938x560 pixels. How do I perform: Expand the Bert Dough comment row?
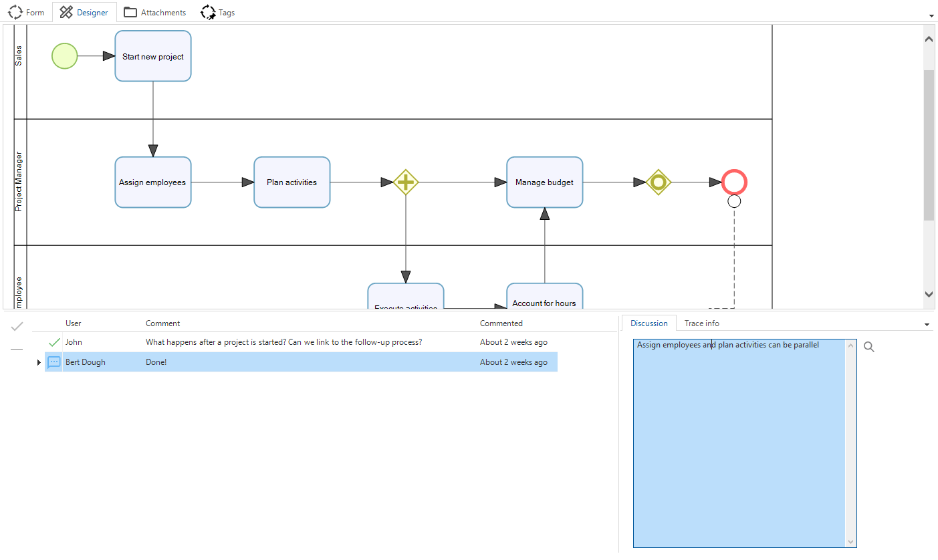pos(39,362)
